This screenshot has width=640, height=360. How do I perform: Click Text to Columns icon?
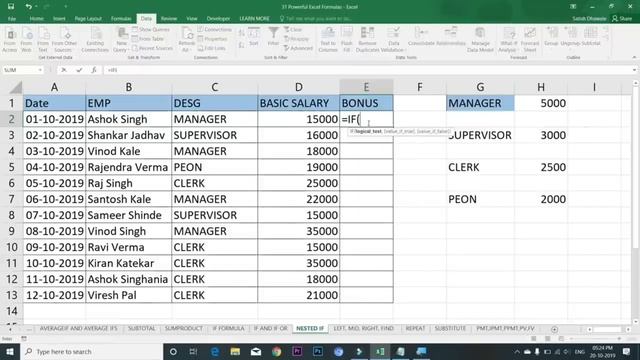(328, 40)
